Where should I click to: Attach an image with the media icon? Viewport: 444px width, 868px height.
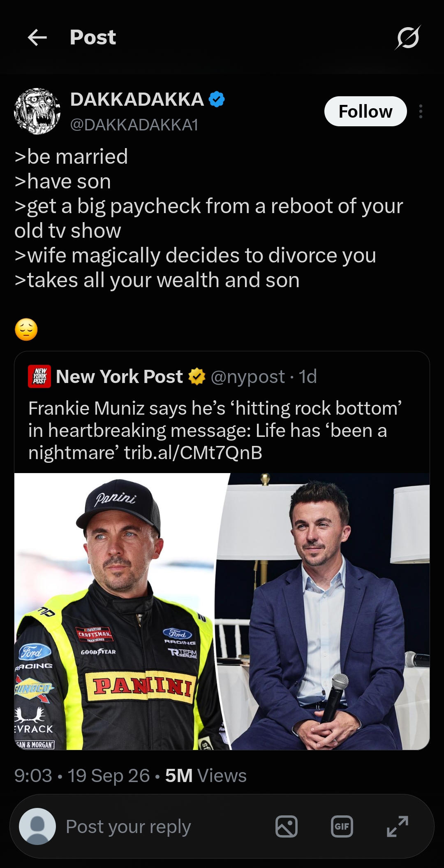(287, 826)
